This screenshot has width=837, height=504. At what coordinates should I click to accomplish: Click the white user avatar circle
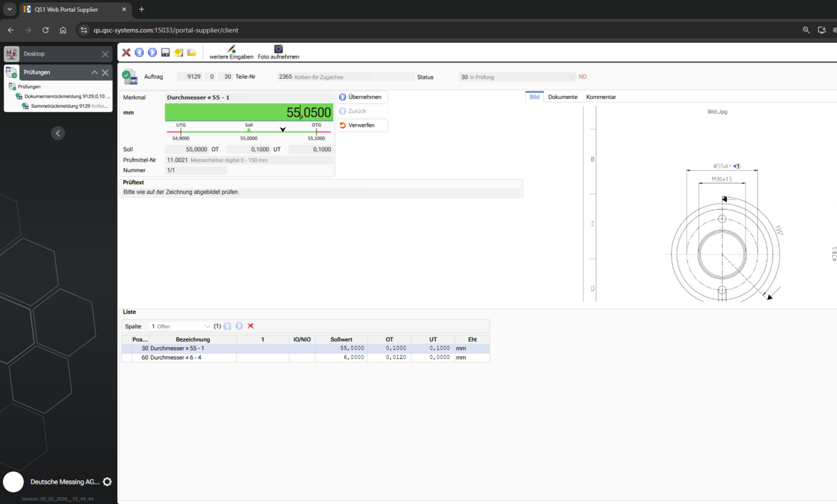pyautogui.click(x=14, y=482)
